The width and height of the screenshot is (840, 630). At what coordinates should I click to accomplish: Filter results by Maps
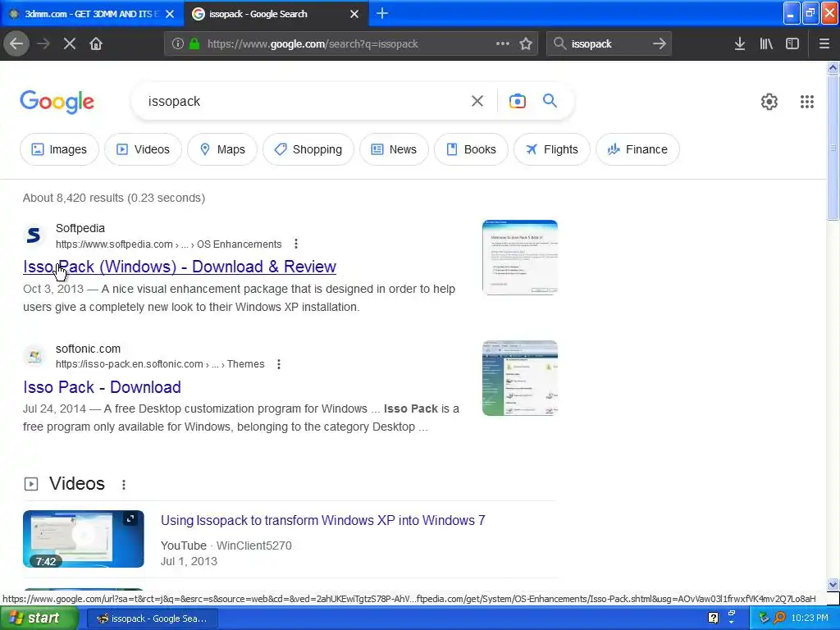(222, 149)
